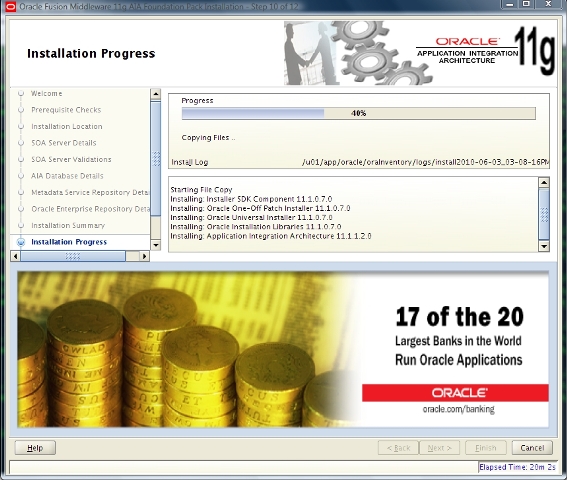Maximize the installer window
567x480 pixels.
coord(526,4)
